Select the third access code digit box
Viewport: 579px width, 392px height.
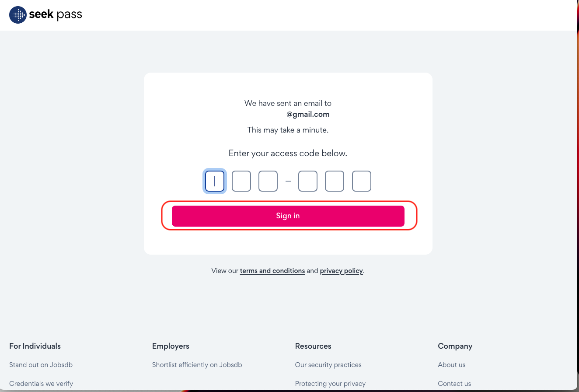click(x=268, y=181)
